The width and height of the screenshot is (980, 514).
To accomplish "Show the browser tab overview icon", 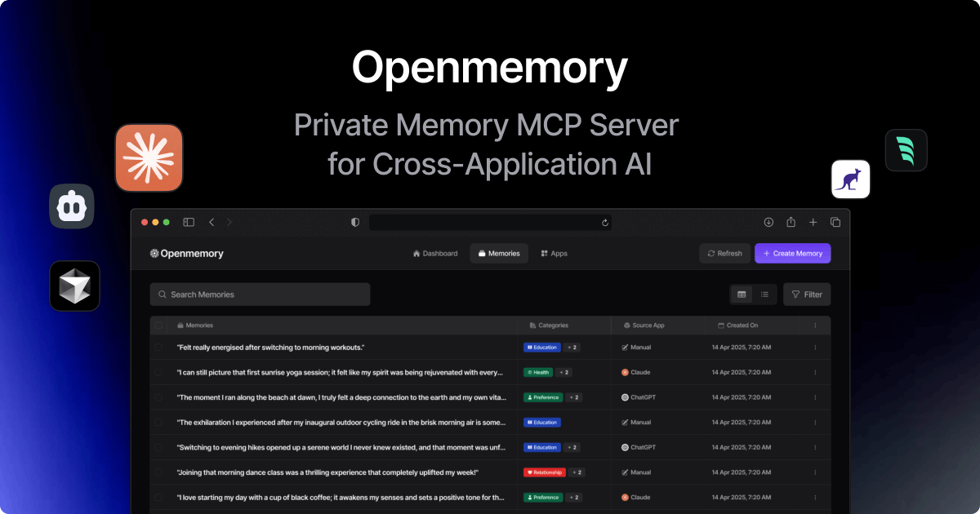I will coord(835,222).
